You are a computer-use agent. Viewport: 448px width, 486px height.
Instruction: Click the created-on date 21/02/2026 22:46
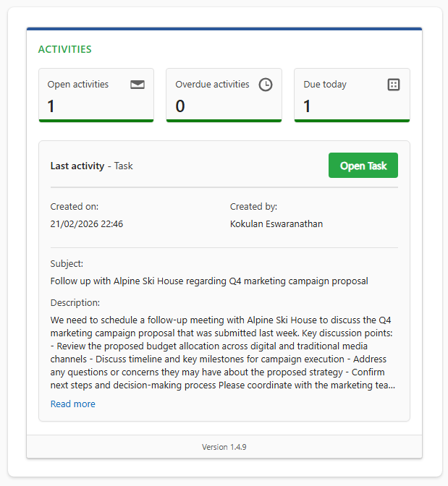(87, 223)
